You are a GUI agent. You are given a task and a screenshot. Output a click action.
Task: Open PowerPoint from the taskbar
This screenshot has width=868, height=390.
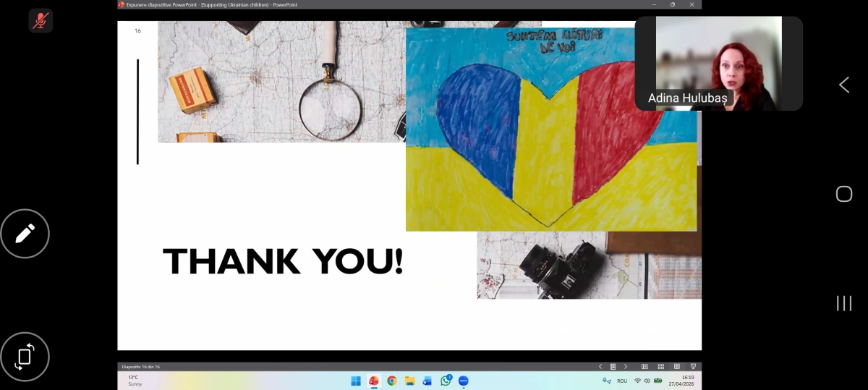coord(374,381)
